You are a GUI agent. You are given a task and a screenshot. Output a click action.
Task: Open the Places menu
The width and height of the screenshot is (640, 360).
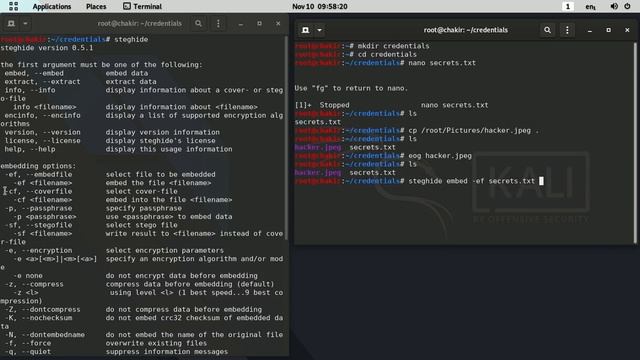click(x=96, y=7)
